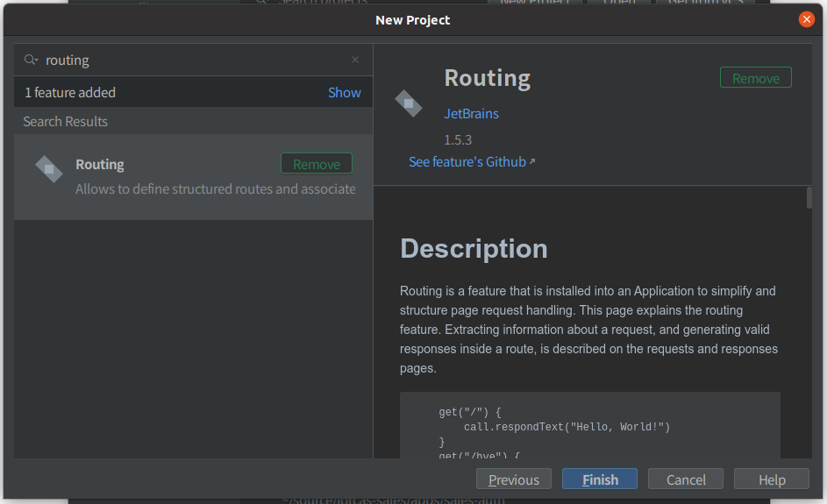This screenshot has height=504, width=827.
Task: Click the Routing feature icon in search results
Action: point(48,169)
